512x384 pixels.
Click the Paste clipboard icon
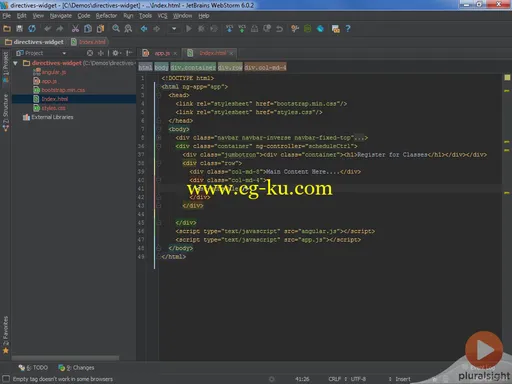pos(100,29)
